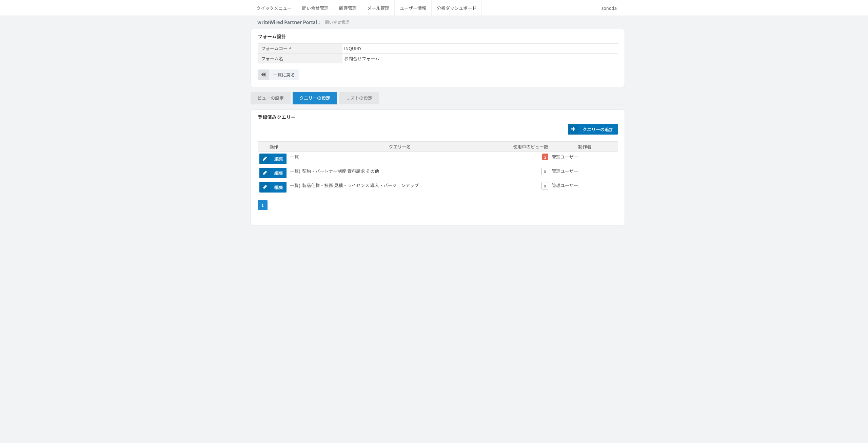868x443 pixels.
Task: Click the 操作 column header
Action: (x=274, y=147)
